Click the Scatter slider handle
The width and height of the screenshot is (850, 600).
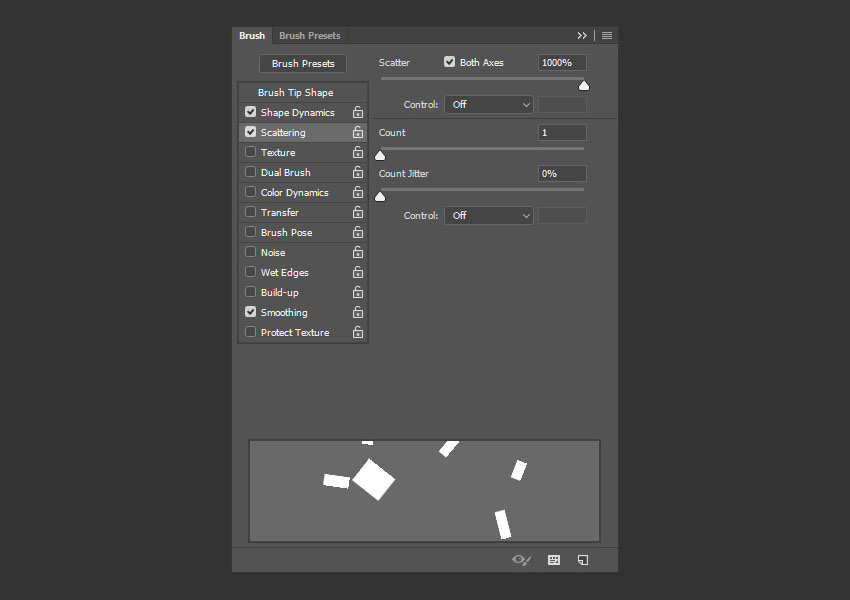click(584, 86)
